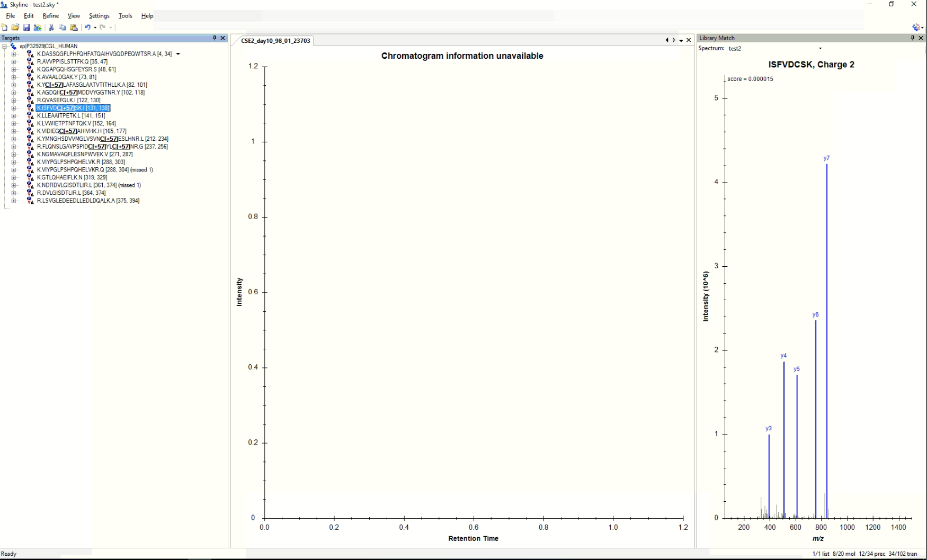Image resolution: width=927 pixels, height=560 pixels.
Task: Click the Cut scissors icon
Action: click(51, 28)
